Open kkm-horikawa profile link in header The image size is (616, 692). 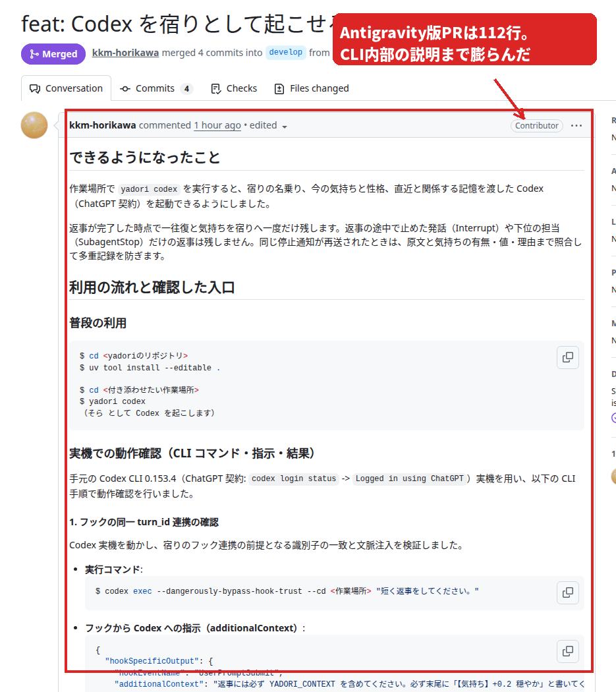[125, 53]
